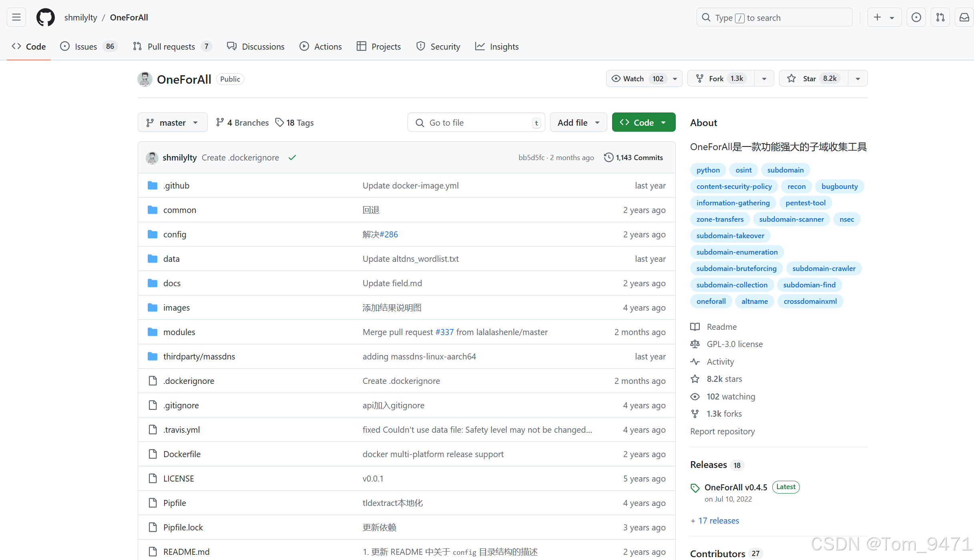Open the hamburger navigation menu

click(16, 18)
